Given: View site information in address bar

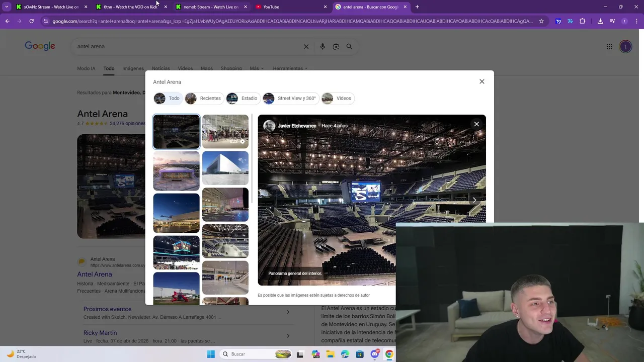Looking at the screenshot, I should (x=46, y=21).
